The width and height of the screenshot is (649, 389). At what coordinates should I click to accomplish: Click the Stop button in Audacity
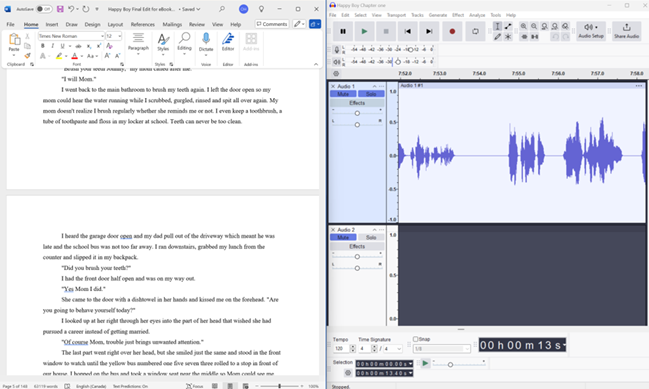pyautogui.click(x=386, y=31)
